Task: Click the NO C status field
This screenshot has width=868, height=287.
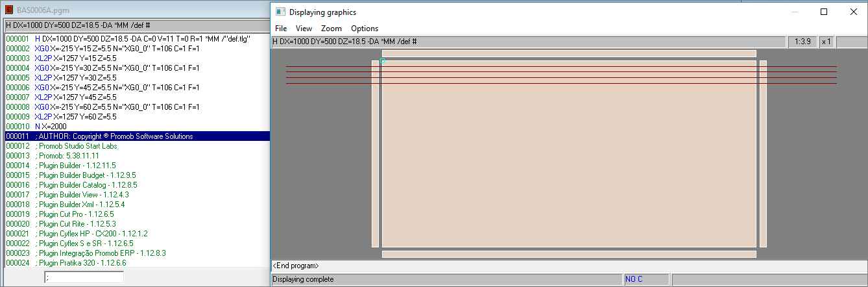Action: 647,280
